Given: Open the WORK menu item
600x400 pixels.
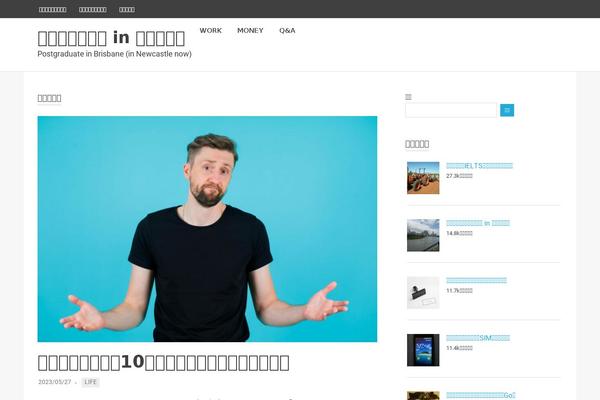Looking at the screenshot, I should 210,30.
